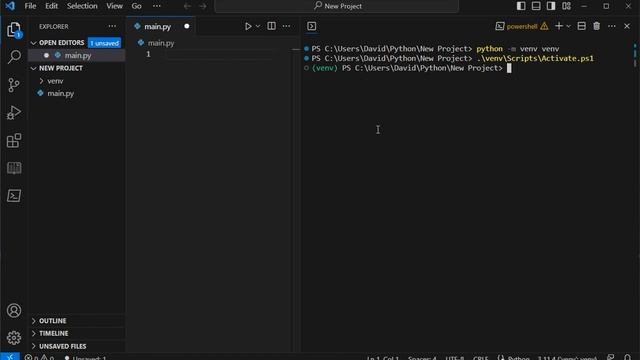The image size is (640, 360).
Task: Open the View menu
Action: [114, 6]
